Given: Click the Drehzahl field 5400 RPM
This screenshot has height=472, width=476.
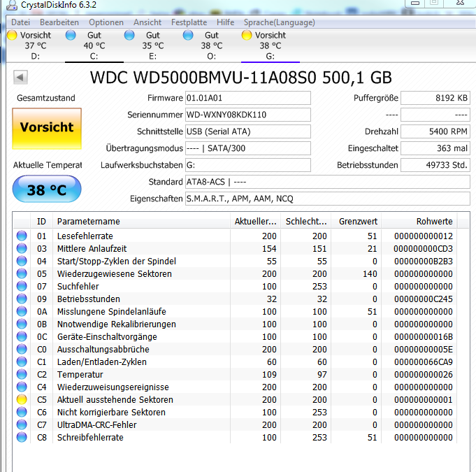Looking at the screenshot, I should click(x=435, y=131).
